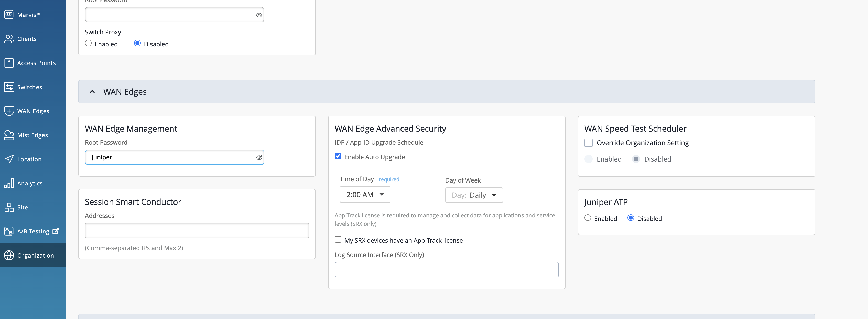
Task: Navigate to Access Points menu
Action: 36,63
